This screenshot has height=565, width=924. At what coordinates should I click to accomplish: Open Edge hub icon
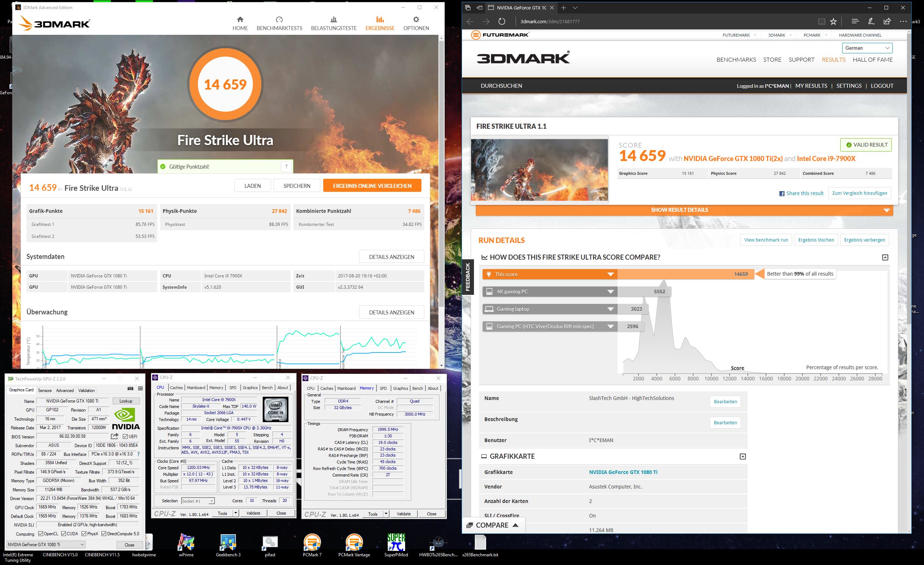click(856, 21)
